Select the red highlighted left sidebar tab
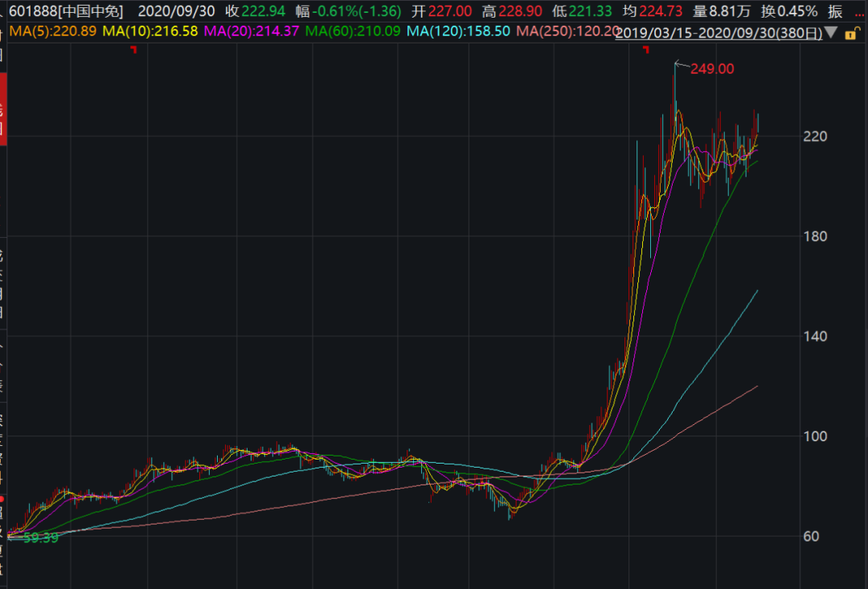This screenshot has height=589, width=868. [x=2, y=109]
